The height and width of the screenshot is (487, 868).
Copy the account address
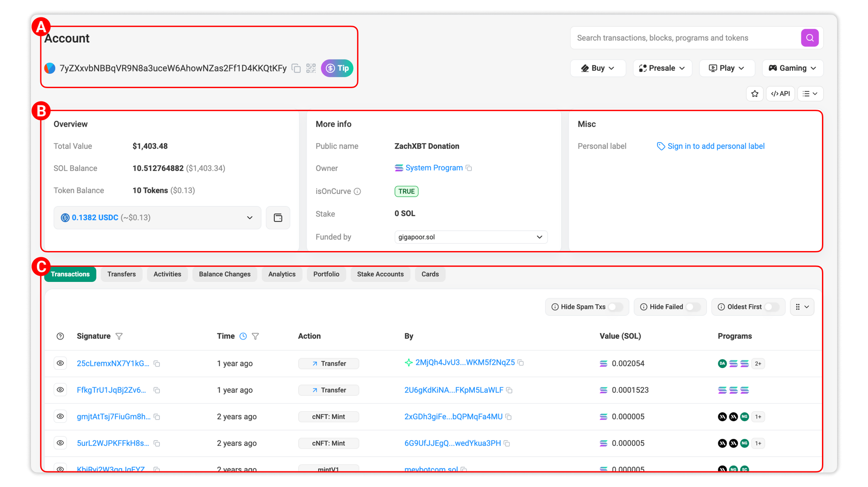click(296, 69)
